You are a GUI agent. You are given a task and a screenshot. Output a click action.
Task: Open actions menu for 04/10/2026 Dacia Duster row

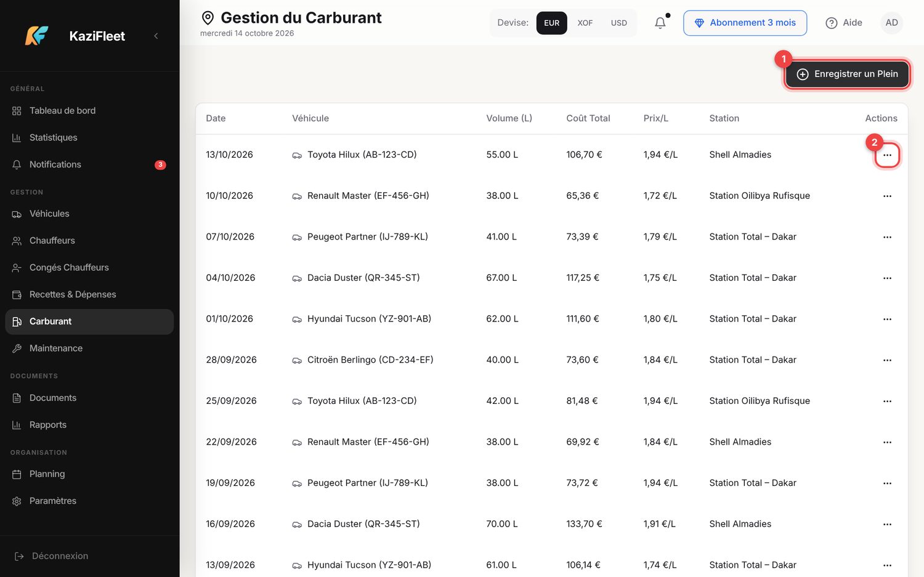tap(887, 278)
